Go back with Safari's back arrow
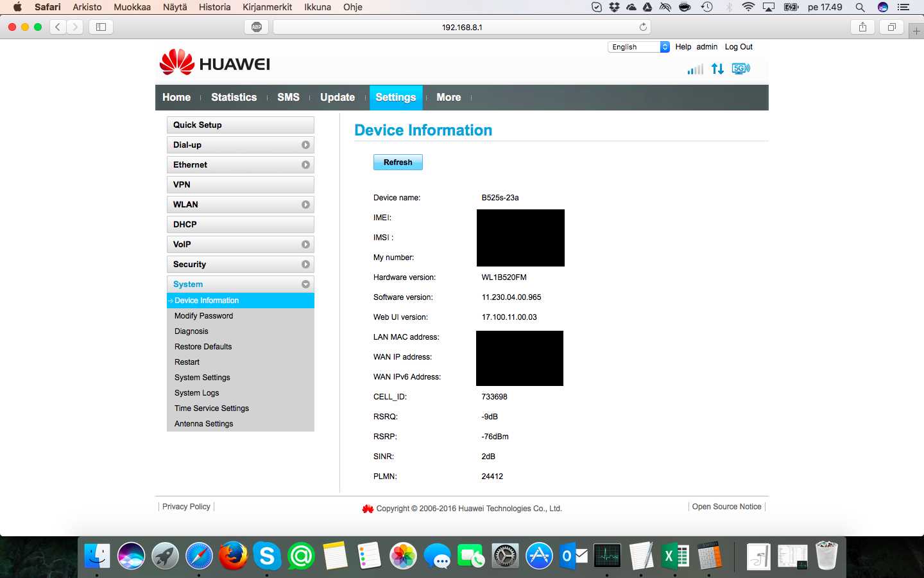 click(x=58, y=27)
